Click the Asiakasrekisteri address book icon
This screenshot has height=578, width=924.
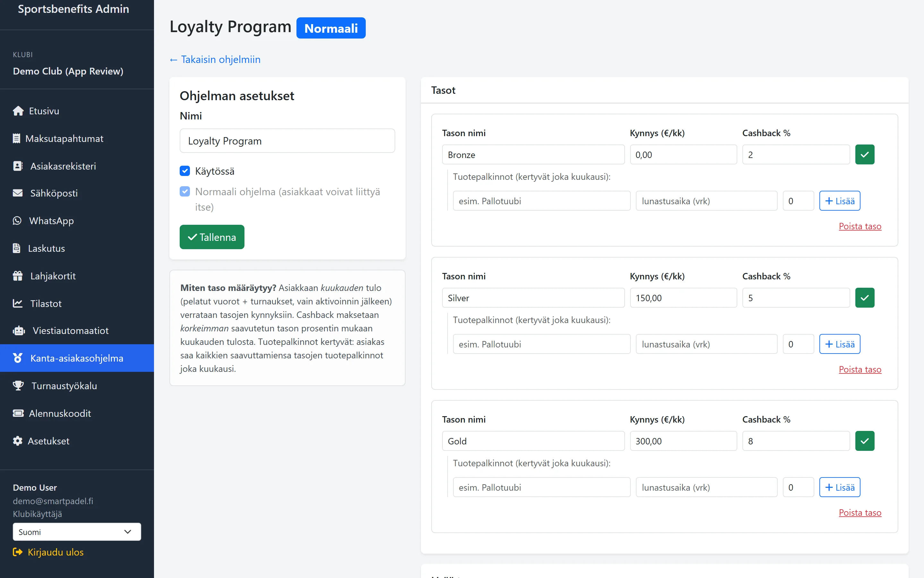tap(18, 166)
